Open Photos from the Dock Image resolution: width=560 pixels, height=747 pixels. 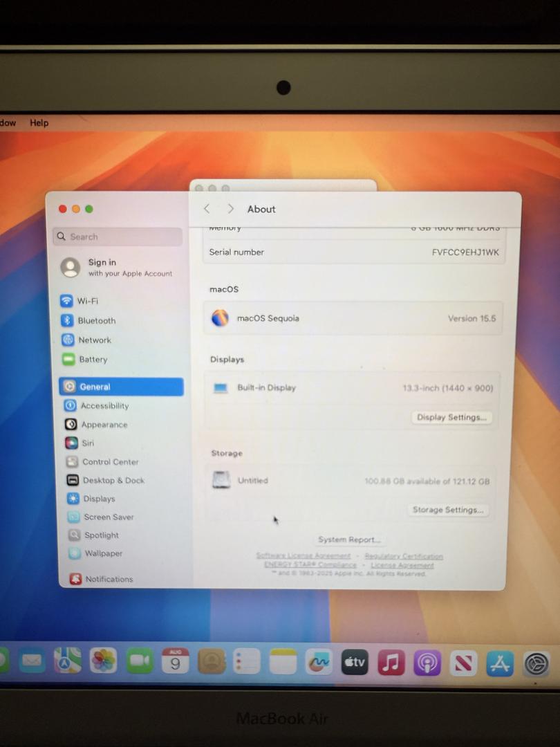(103, 661)
